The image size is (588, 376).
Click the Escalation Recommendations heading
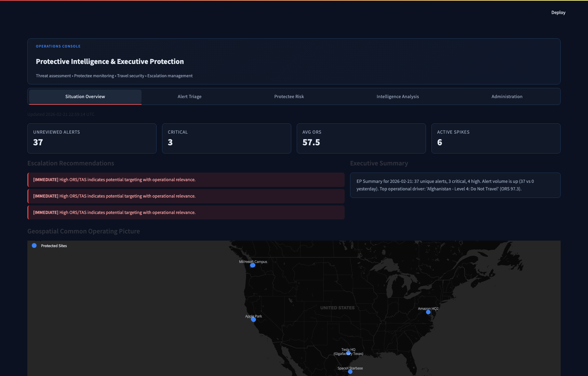71,163
